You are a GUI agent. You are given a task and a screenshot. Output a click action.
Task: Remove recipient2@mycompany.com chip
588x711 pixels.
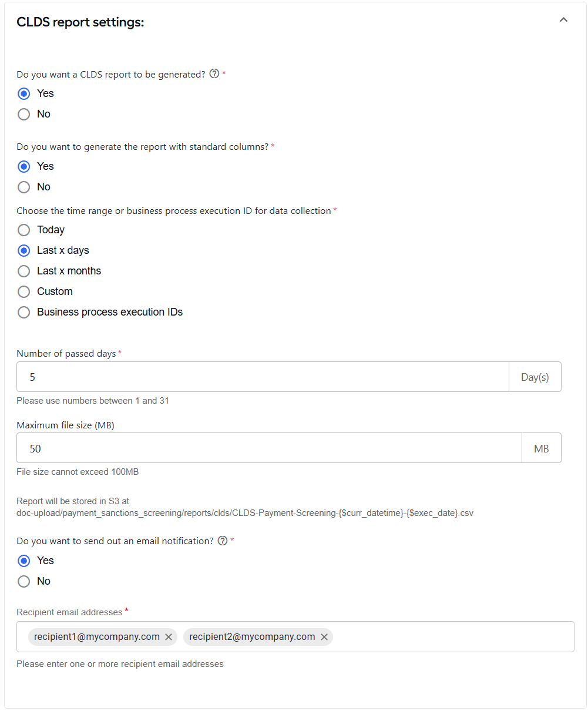(324, 637)
